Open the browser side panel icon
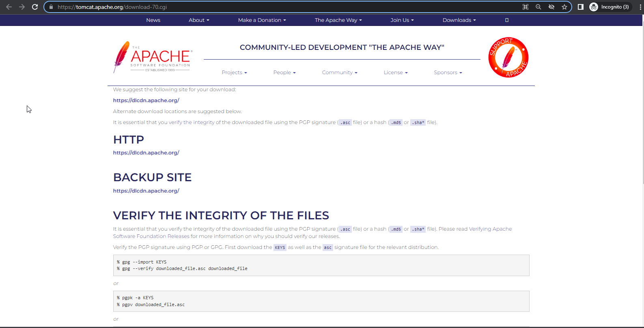Image resolution: width=644 pixels, height=328 pixels. coord(581,7)
